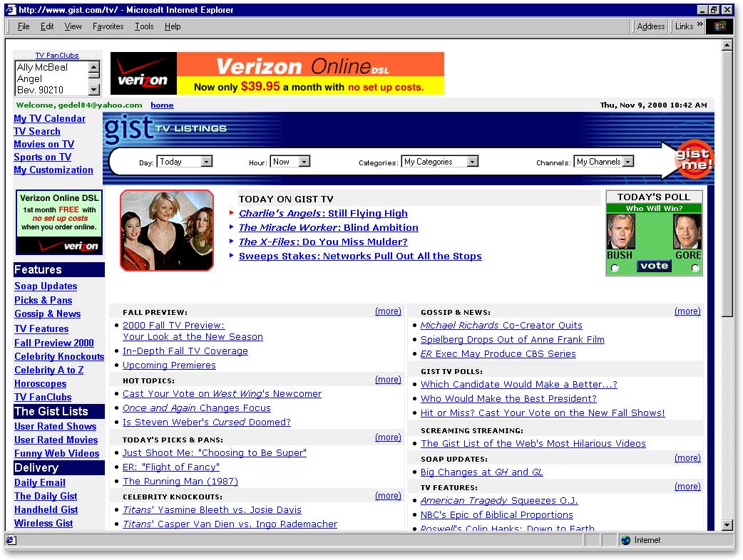Viewport: 743px width, 560px height.
Task: Open Charlie's Angels: Still Flying High article
Action: pos(323,214)
